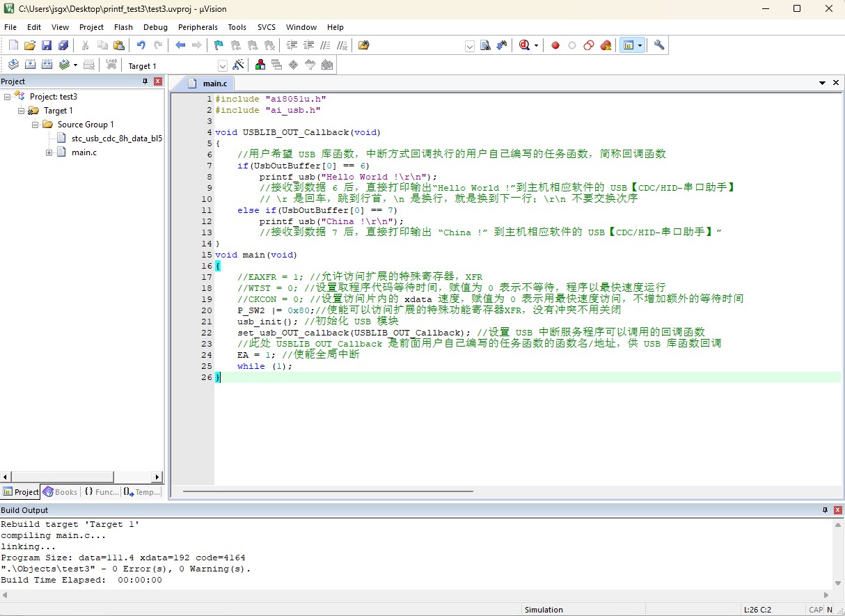This screenshot has height=616, width=845.
Task: Open Find in Files with the folder-binoculars icon
Action: (364, 45)
